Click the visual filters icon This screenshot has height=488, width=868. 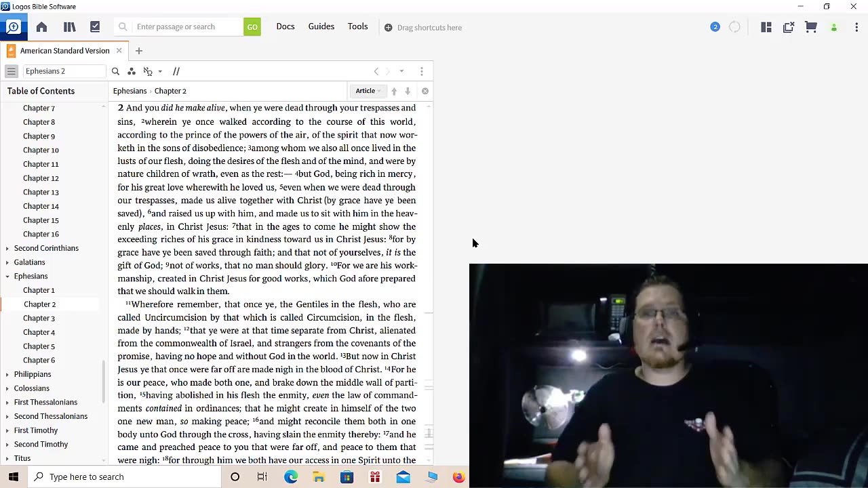coord(132,71)
